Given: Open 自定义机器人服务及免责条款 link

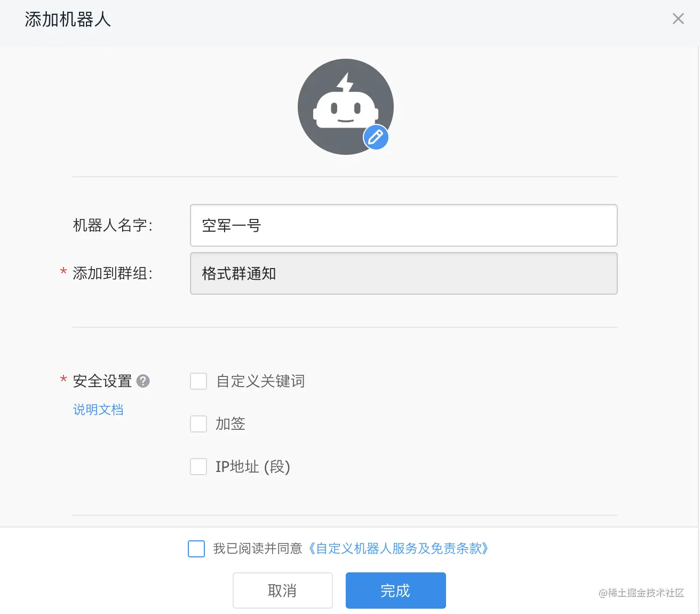Looking at the screenshot, I should pos(399,548).
